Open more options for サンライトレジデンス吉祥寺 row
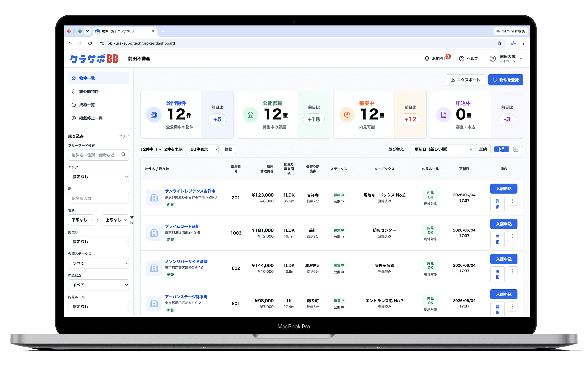 point(512,201)
